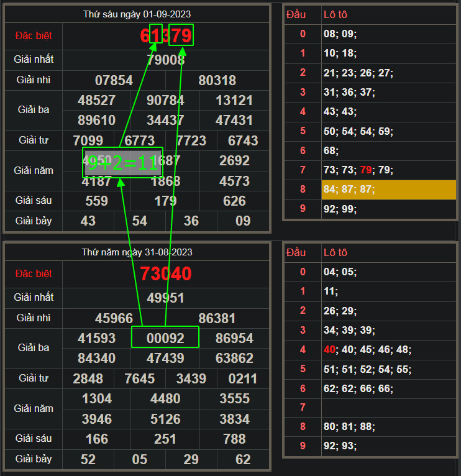Click the red 40 in the lower Lô tô table
Screen dimensions: 461x476
pos(329,350)
